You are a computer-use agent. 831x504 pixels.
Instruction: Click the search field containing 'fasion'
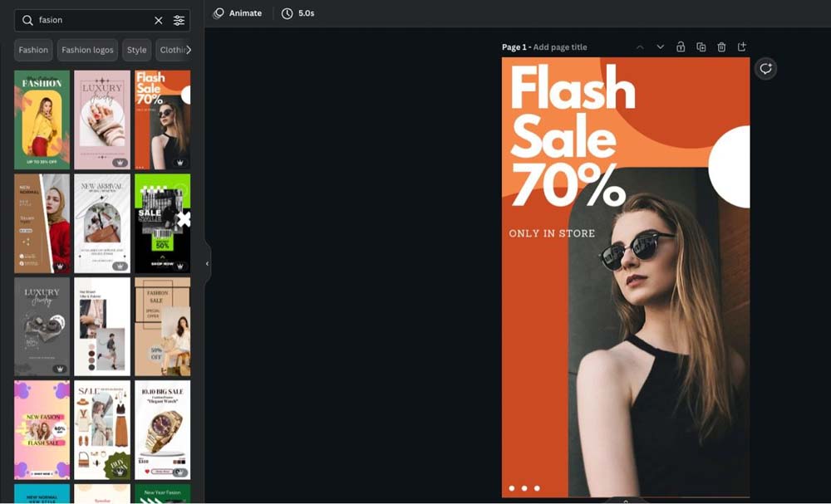point(101,20)
